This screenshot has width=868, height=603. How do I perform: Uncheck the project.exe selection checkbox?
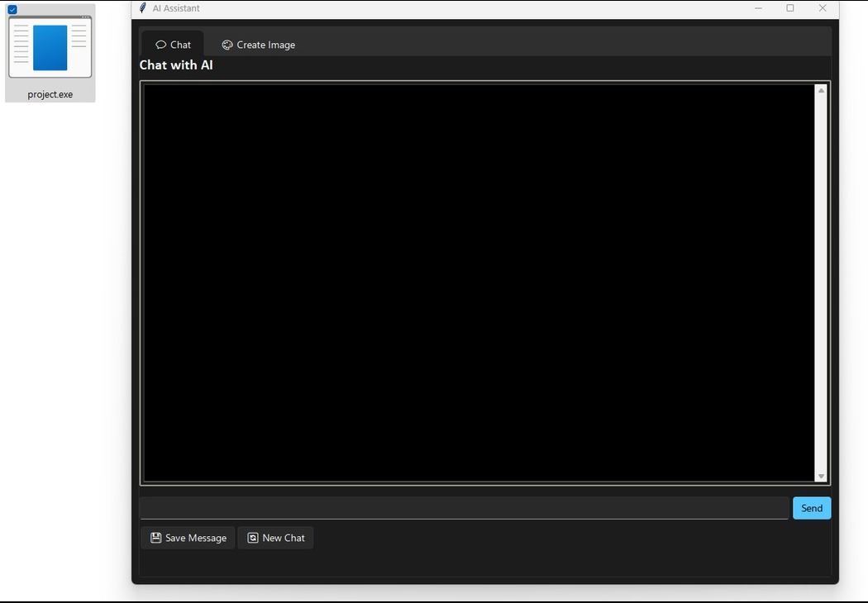pyautogui.click(x=12, y=10)
